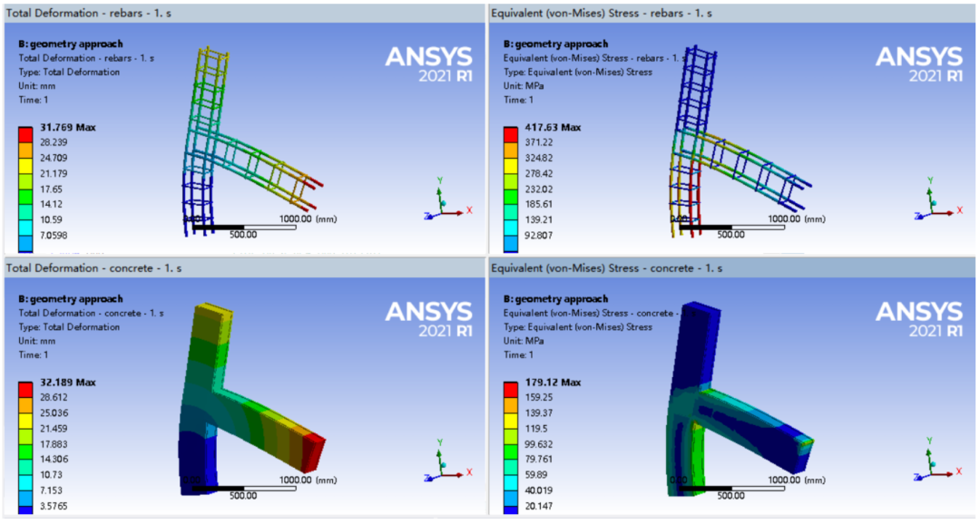This screenshot has height=524, width=980.
Task: Select the 'Total Deformation - concrete - 1. s' title bar
Action: pyautogui.click(x=244, y=268)
